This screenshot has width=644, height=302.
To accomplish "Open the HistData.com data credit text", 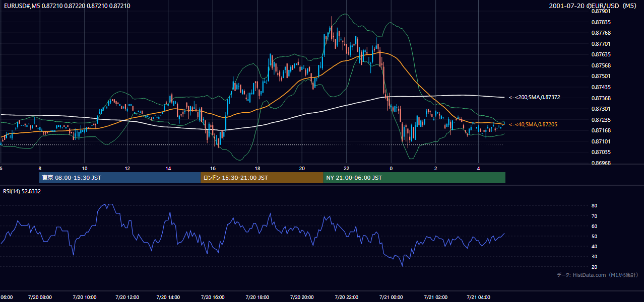I will (598, 275).
